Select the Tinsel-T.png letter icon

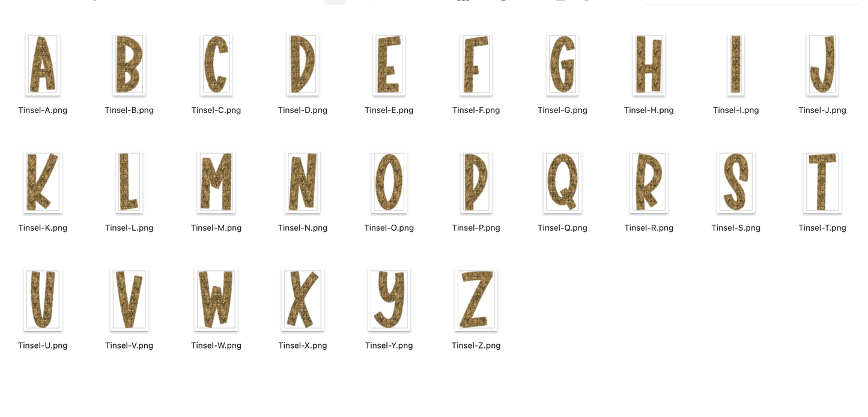pos(822,182)
